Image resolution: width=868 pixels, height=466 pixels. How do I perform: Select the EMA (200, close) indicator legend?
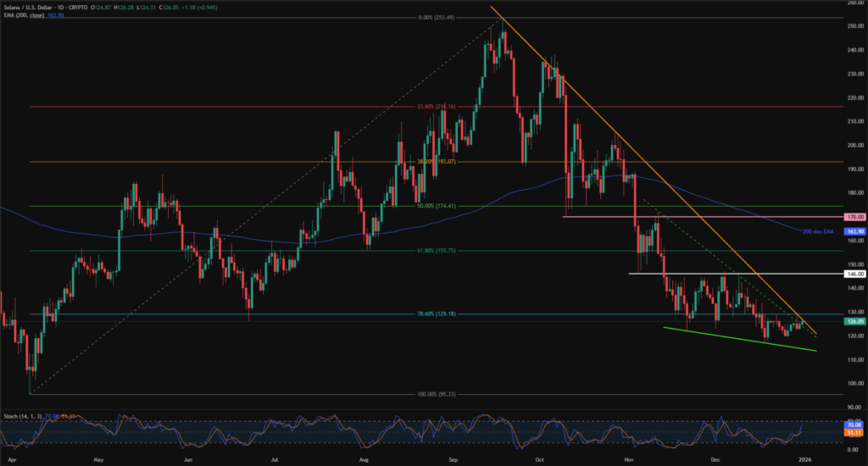point(24,13)
